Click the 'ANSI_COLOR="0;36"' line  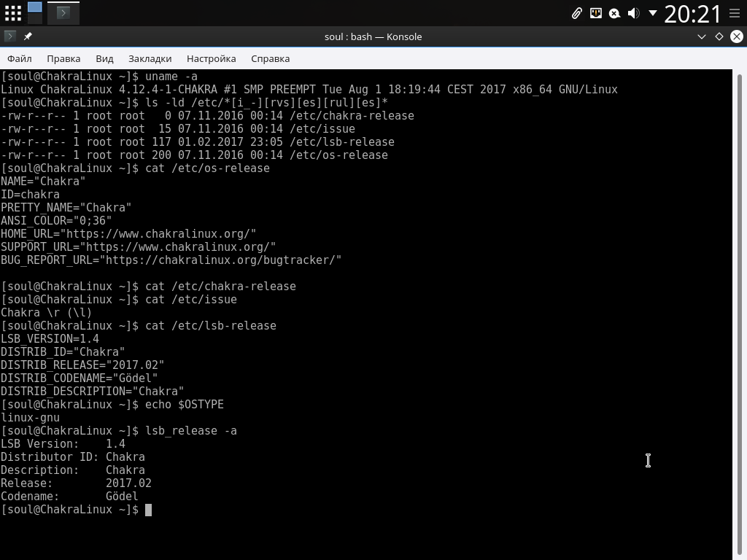(56, 220)
